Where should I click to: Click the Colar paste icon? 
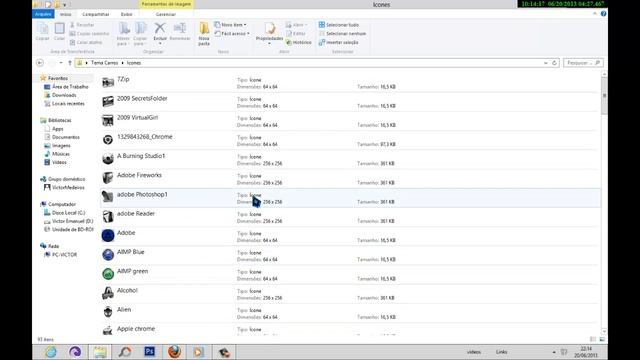point(60,31)
